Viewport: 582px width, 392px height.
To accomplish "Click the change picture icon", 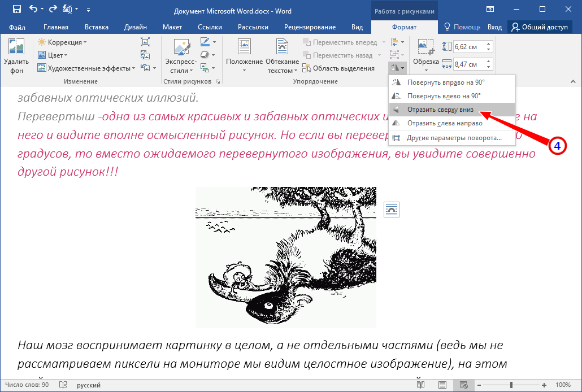I will coord(145,55).
